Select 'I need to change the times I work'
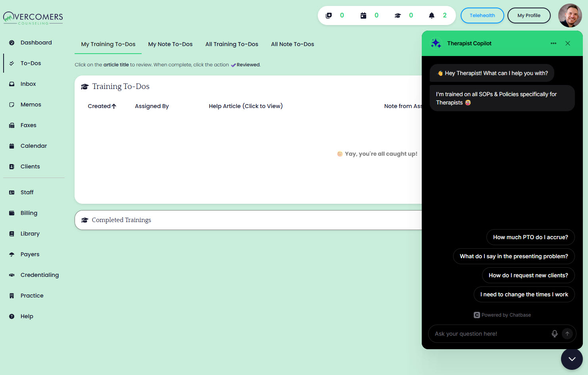Screen dimensions: 588x375 tap(524, 294)
